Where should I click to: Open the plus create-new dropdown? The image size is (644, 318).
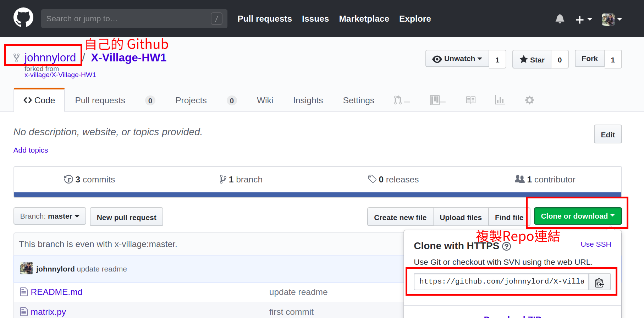tap(584, 19)
